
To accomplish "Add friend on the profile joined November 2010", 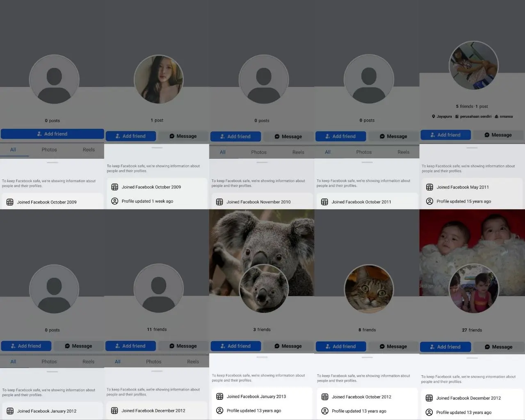I will tap(235, 137).
